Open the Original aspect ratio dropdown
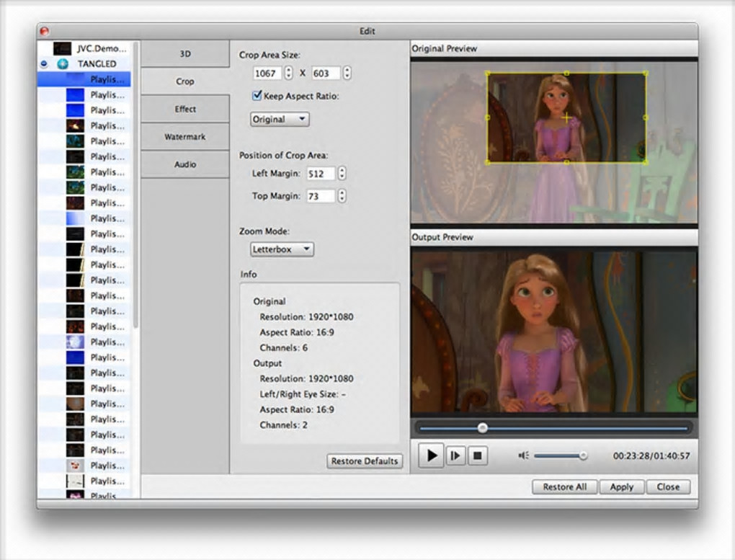This screenshot has width=735, height=560. [280, 120]
